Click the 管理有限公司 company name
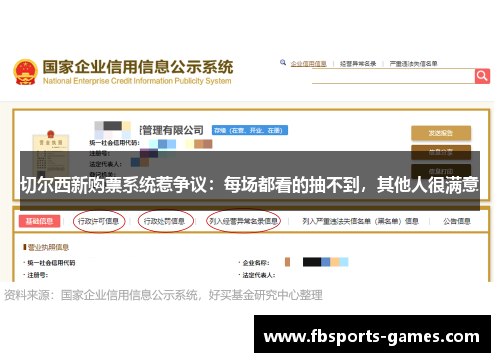This screenshot has width=500, height=362. (x=172, y=130)
